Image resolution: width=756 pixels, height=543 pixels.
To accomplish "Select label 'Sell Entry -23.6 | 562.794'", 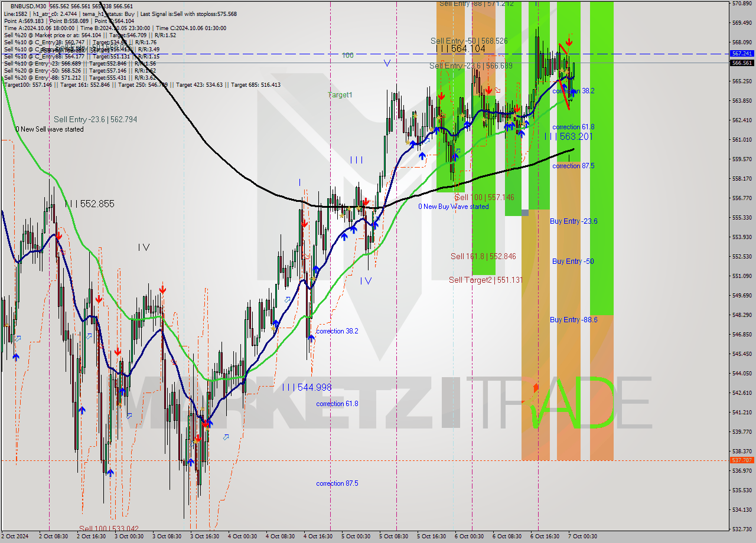I will [95, 119].
